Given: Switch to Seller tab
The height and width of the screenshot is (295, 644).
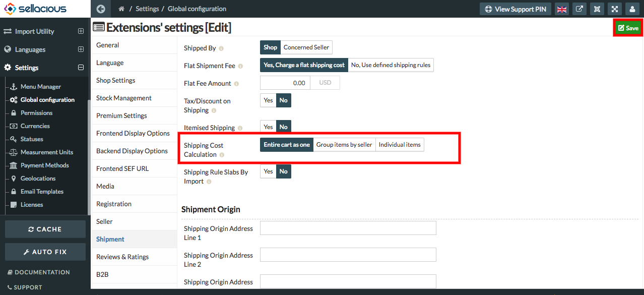Looking at the screenshot, I should (134, 221).
